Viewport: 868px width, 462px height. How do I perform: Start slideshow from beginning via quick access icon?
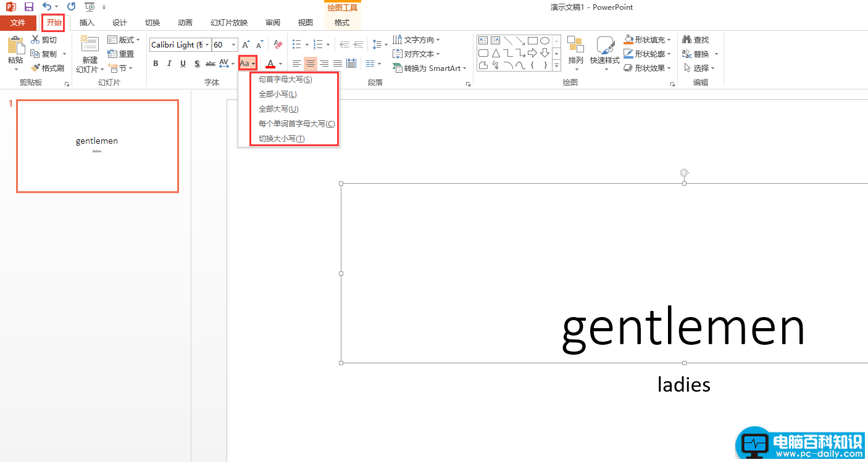(90, 7)
